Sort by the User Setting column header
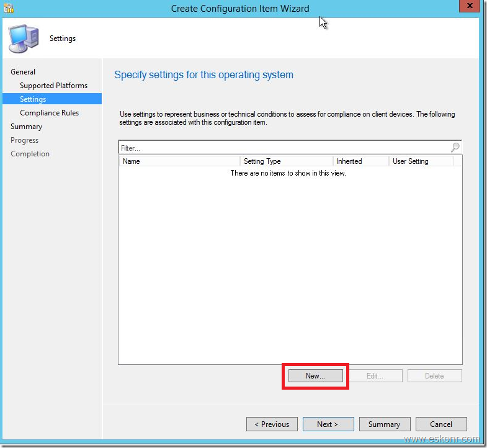The width and height of the screenshot is (487, 448). coord(421,161)
